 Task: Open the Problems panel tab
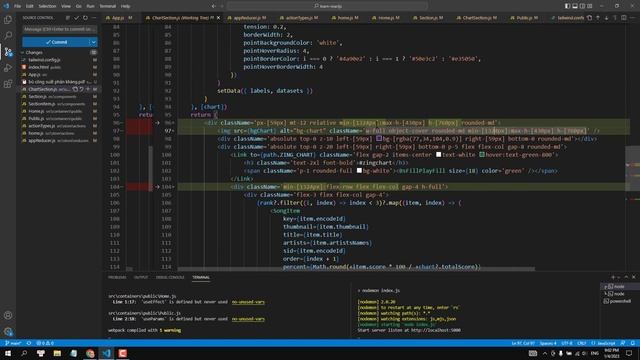117,277
